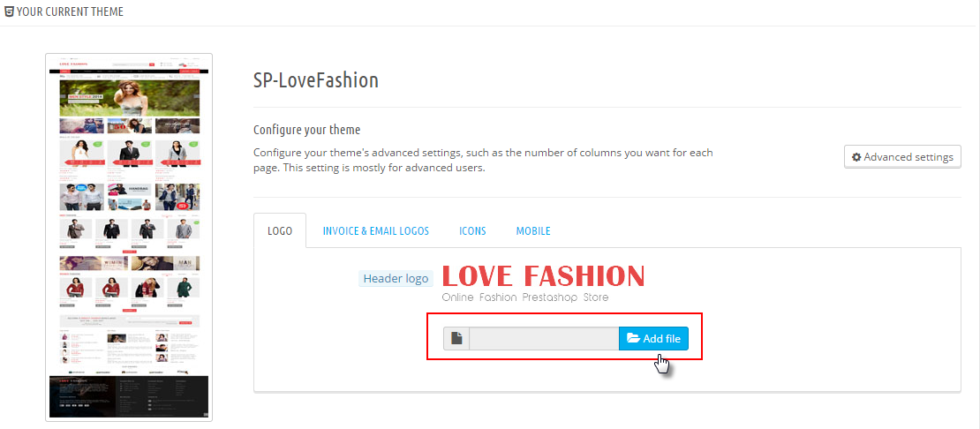
Task: Click the dark footer of theme preview thumbnail
Action: click(129, 396)
